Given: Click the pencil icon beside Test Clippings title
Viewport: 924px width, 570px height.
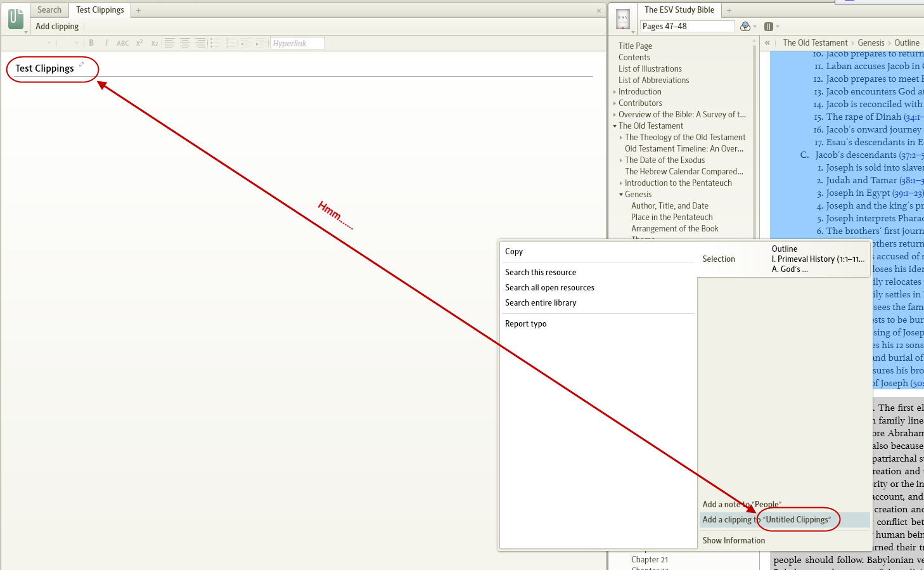Looking at the screenshot, I should (x=81, y=65).
